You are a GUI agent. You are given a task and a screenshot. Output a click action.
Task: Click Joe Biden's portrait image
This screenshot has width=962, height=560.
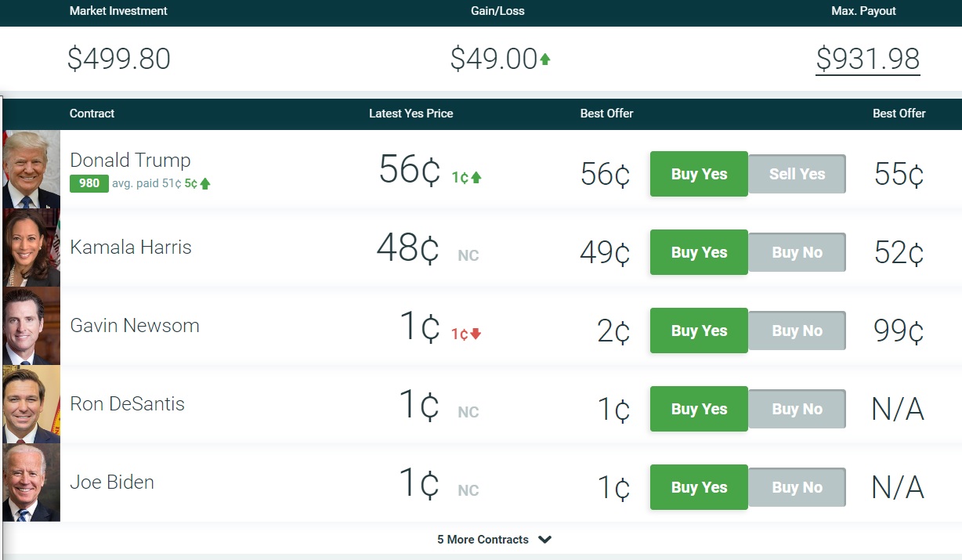click(x=31, y=482)
